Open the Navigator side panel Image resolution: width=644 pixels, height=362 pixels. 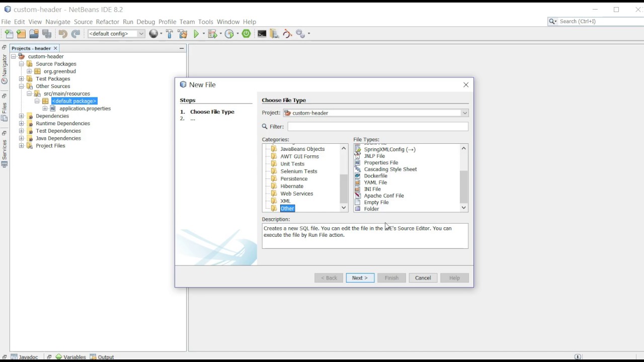[5, 69]
